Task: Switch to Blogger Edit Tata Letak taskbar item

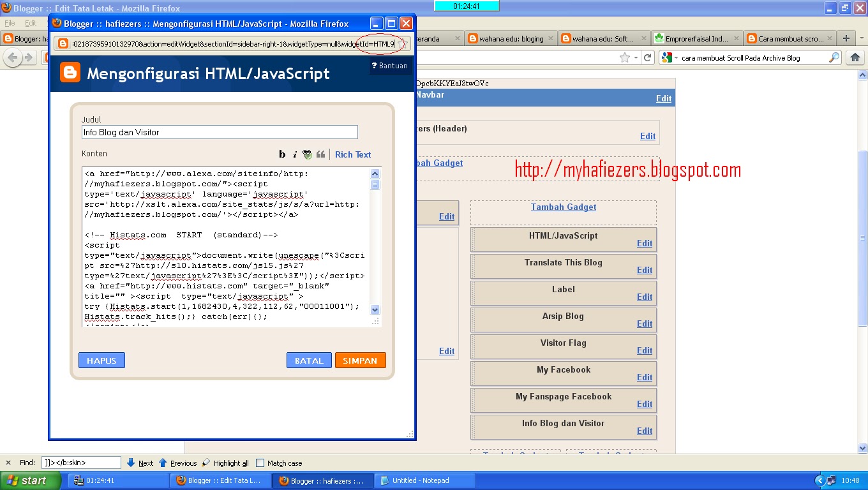Action: click(x=221, y=480)
